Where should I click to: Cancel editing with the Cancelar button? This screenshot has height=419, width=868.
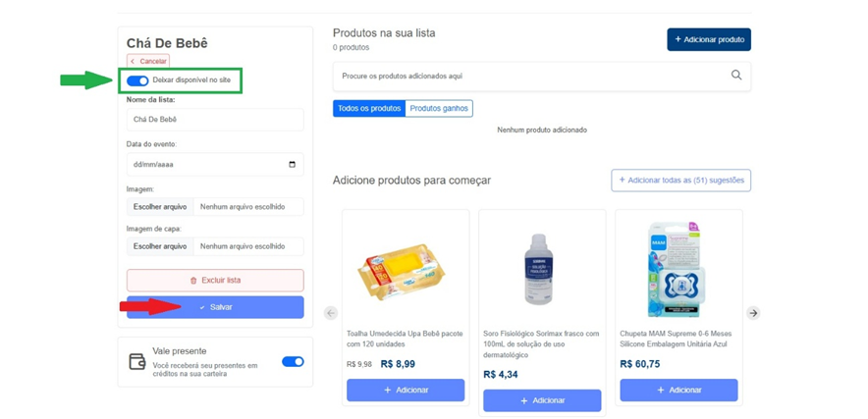click(148, 61)
